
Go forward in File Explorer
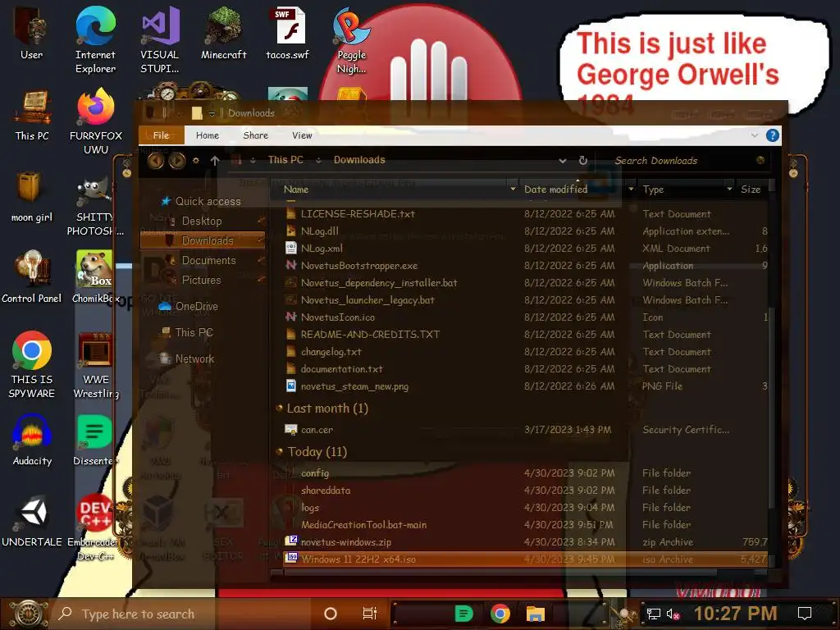pyautogui.click(x=177, y=160)
